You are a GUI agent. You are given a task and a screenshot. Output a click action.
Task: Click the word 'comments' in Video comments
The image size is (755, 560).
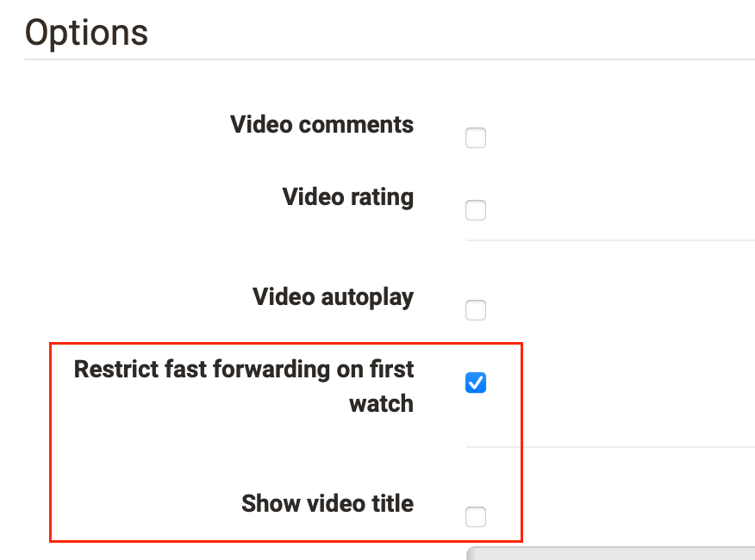(356, 125)
